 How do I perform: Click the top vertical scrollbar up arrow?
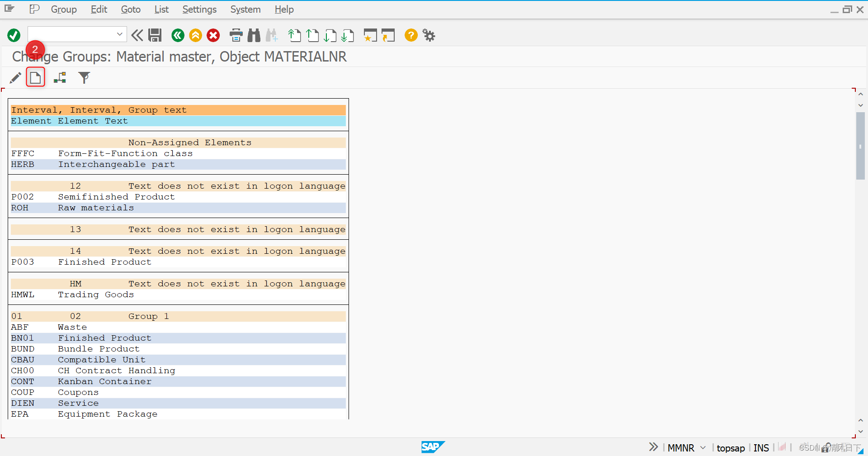(861, 94)
